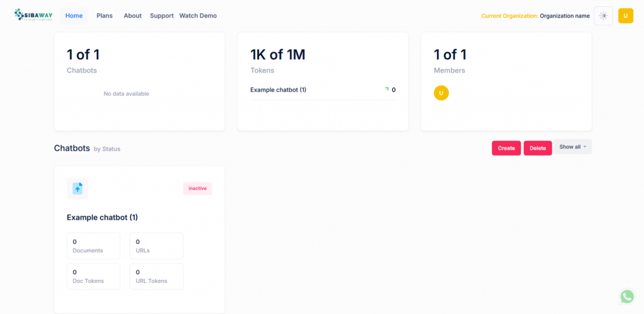
Task: Click the green arrow icon next to token count
Action: coord(387,89)
